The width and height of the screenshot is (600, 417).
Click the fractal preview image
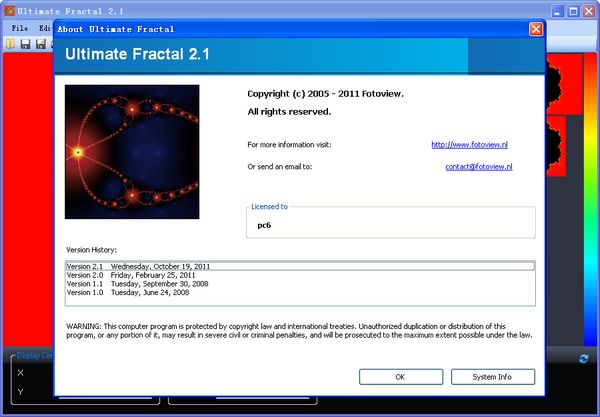pos(132,152)
